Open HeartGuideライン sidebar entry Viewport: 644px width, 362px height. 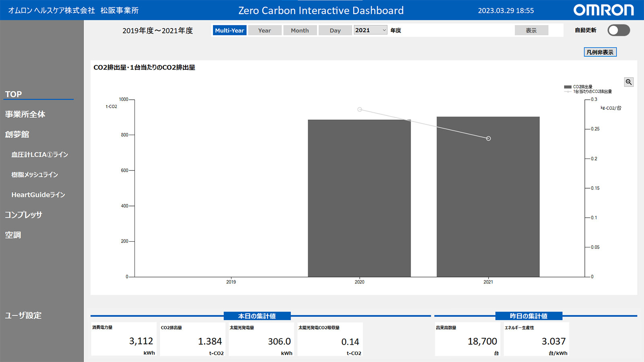(x=38, y=195)
